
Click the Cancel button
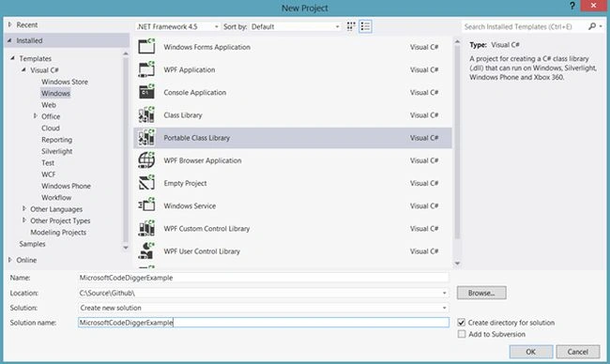point(578,352)
